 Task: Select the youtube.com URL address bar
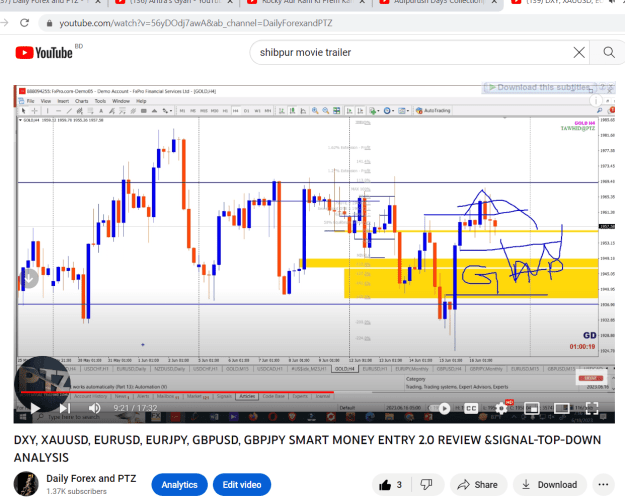pyautogui.click(x=196, y=23)
